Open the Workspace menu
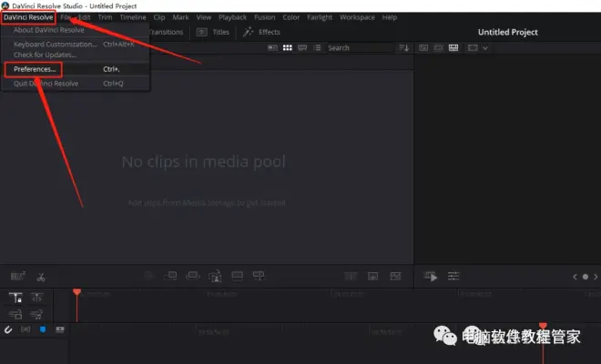Viewport: 601px width, 364px height. pos(357,17)
